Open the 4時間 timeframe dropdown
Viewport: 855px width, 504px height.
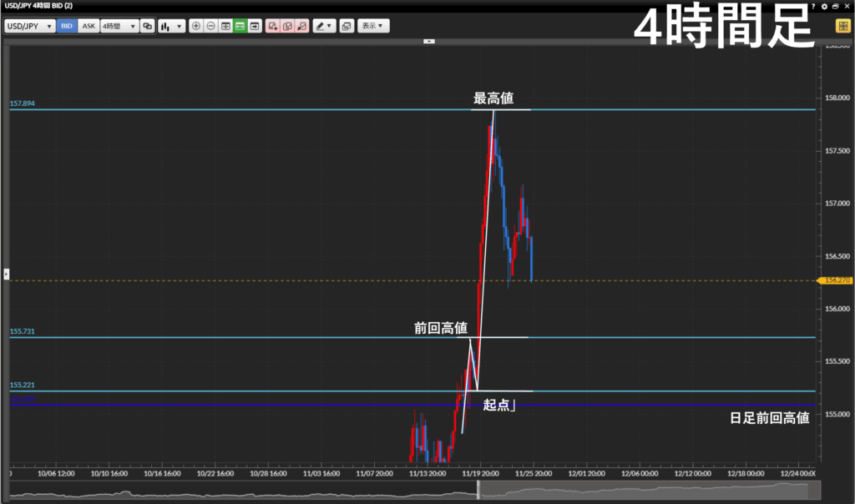tap(119, 26)
